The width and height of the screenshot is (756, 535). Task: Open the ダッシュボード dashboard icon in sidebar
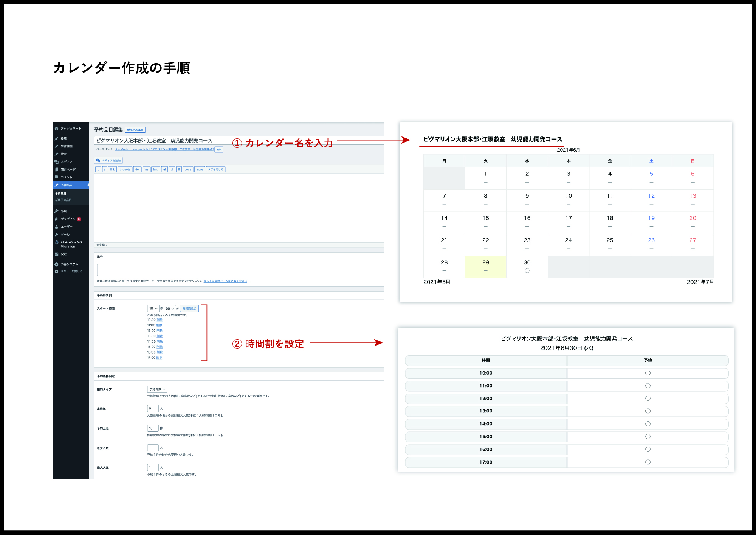(x=56, y=129)
